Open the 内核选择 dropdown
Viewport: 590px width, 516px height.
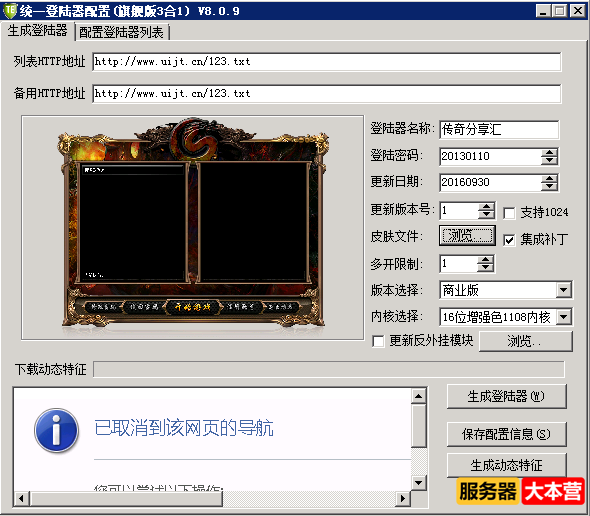pyautogui.click(x=564, y=317)
